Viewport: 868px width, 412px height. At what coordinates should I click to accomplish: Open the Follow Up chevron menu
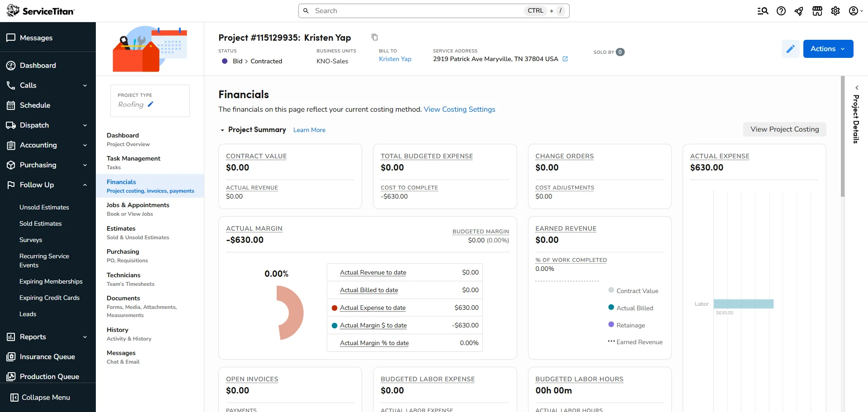pyautogui.click(x=85, y=185)
